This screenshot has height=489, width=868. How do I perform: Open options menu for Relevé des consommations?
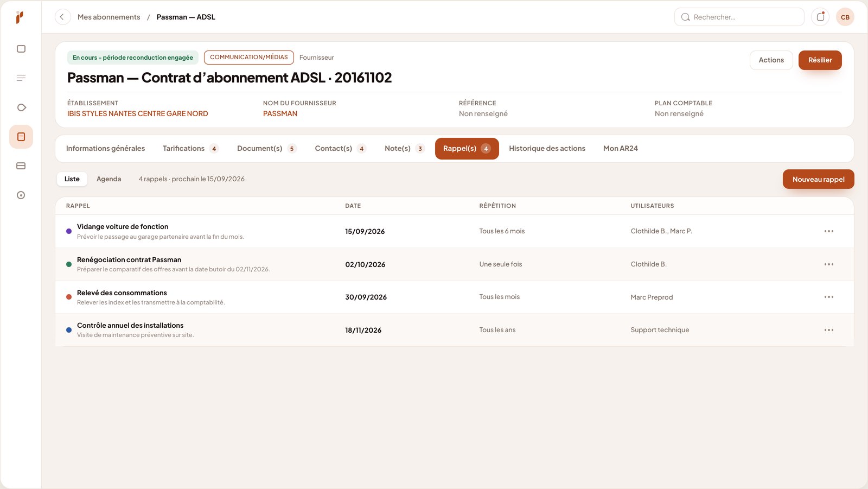coord(829,297)
